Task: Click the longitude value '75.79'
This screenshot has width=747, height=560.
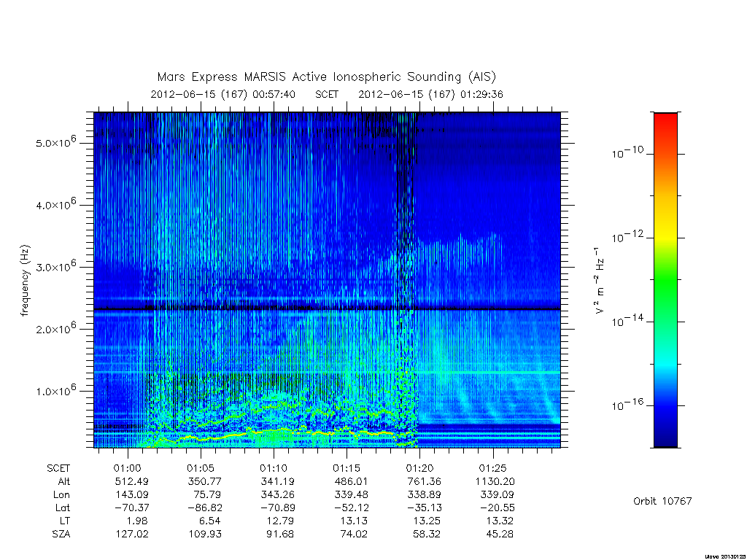Action: 208,495
